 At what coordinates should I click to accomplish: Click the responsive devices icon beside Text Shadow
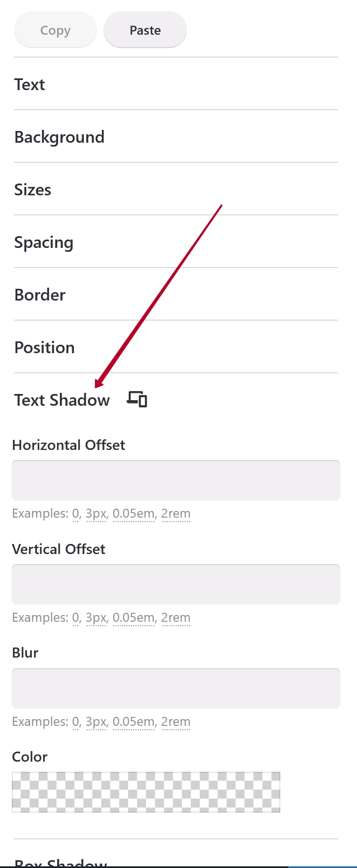click(137, 400)
